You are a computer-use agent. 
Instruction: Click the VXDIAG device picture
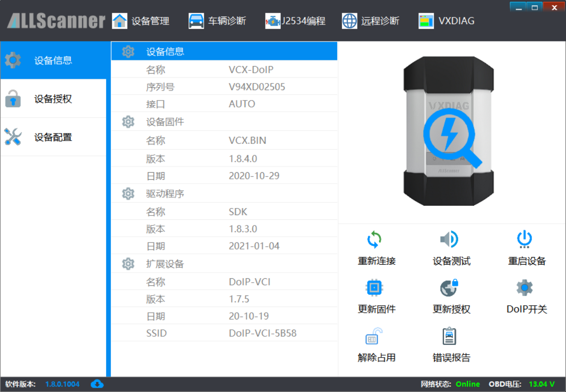click(x=448, y=131)
